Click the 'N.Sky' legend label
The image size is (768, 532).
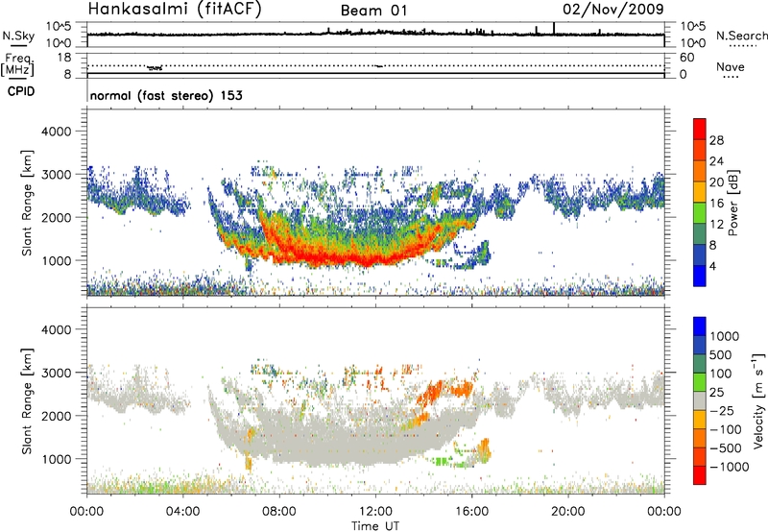[18, 36]
